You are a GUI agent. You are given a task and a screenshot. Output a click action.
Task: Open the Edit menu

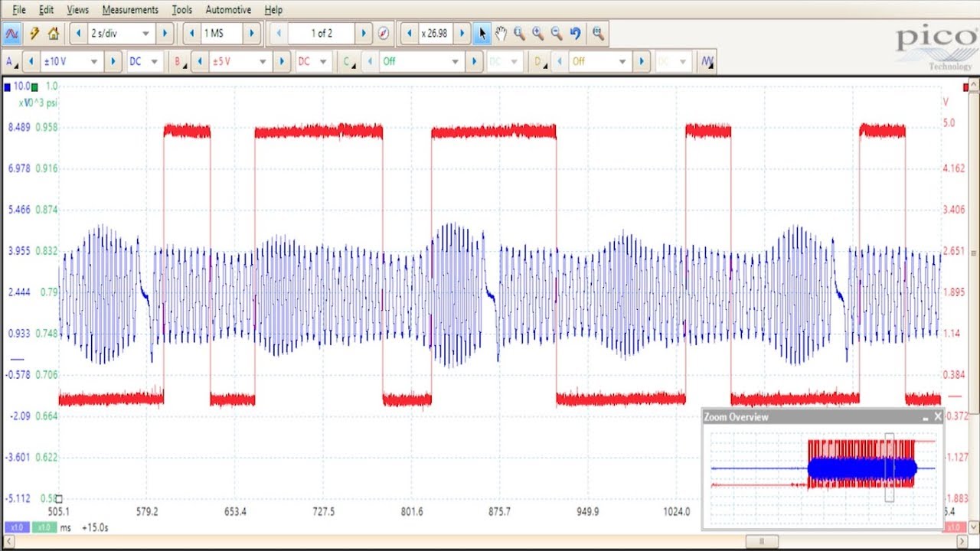pos(46,10)
